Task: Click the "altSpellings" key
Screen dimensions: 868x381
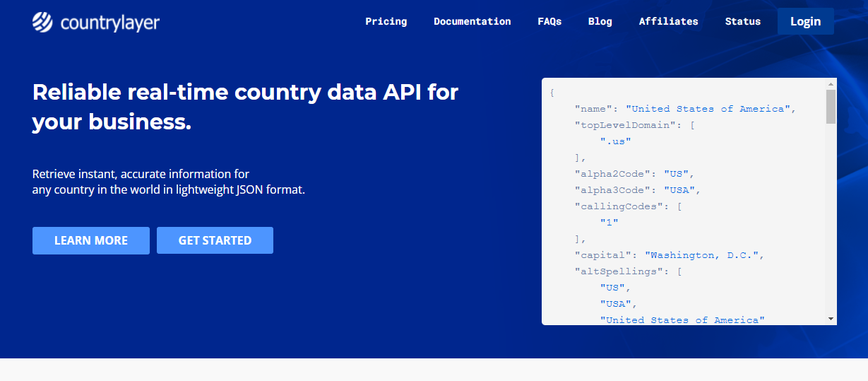Action: coord(619,271)
